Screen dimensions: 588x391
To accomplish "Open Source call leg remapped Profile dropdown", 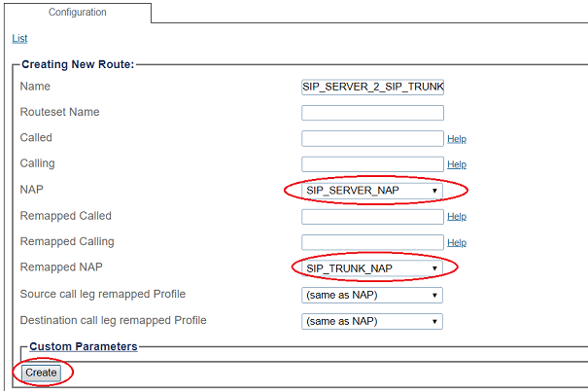I will pyautogui.click(x=372, y=295).
